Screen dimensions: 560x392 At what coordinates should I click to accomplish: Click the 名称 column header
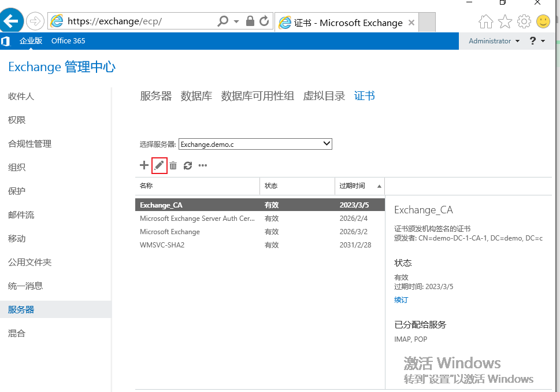point(198,186)
